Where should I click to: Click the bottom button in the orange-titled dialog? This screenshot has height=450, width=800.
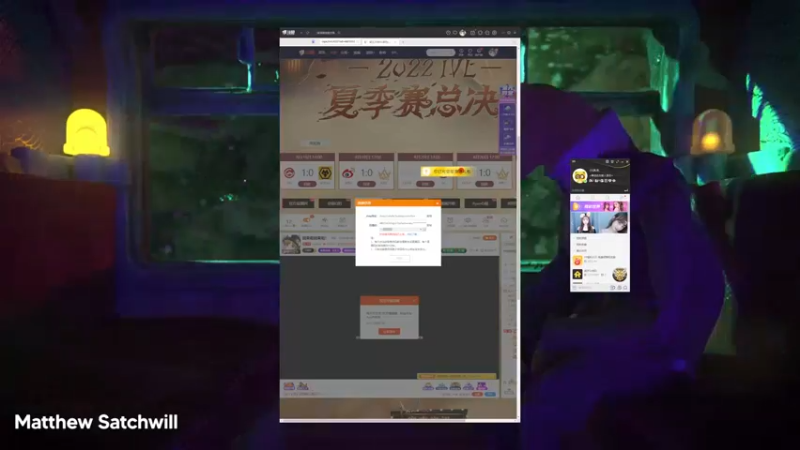(x=399, y=258)
